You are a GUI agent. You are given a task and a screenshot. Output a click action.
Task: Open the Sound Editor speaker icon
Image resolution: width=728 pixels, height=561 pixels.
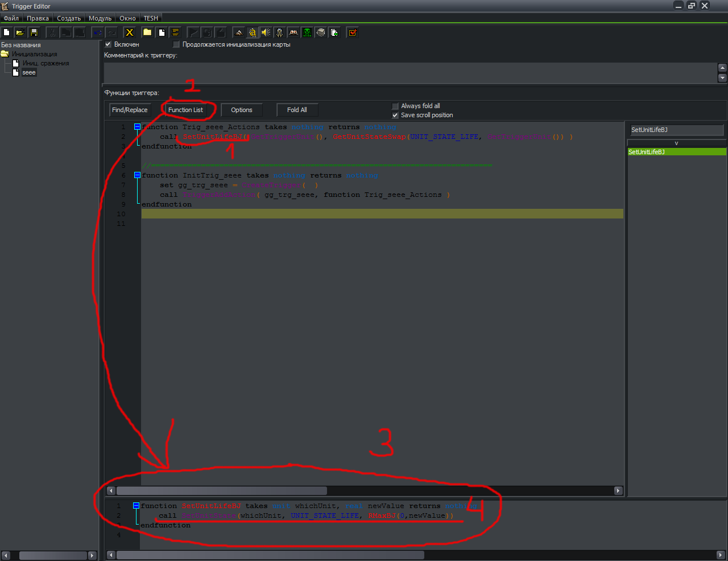point(266,32)
